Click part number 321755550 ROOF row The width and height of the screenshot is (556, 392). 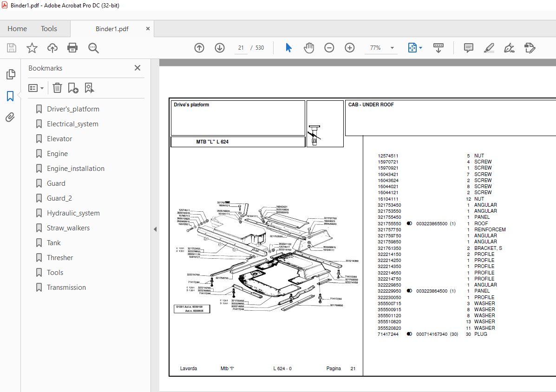tap(433, 224)
